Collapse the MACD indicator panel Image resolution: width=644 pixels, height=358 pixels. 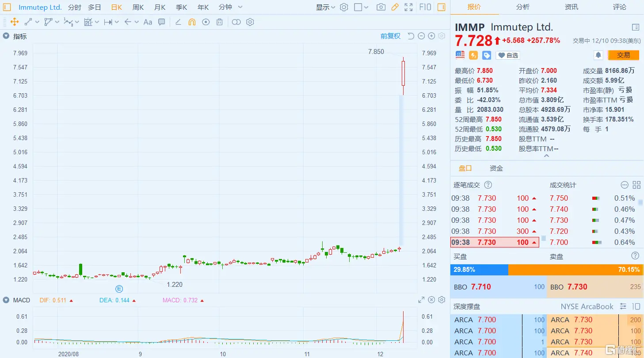coord(6,300)
